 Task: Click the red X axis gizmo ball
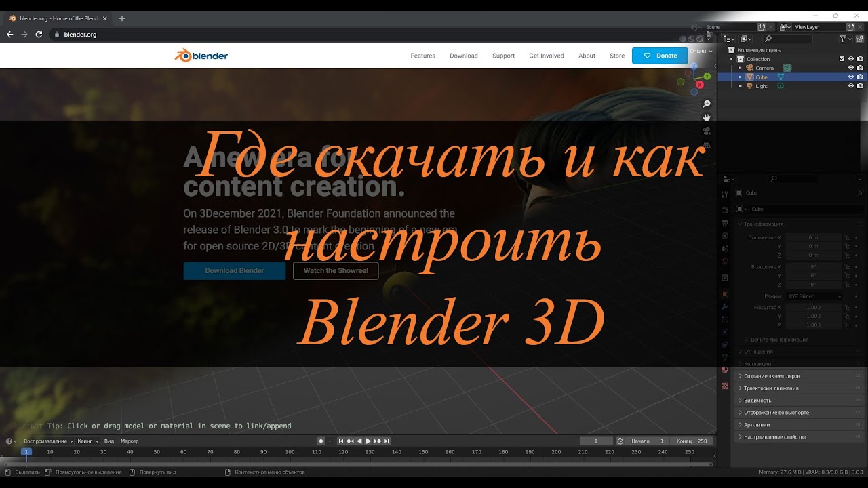tap(700, 85)
